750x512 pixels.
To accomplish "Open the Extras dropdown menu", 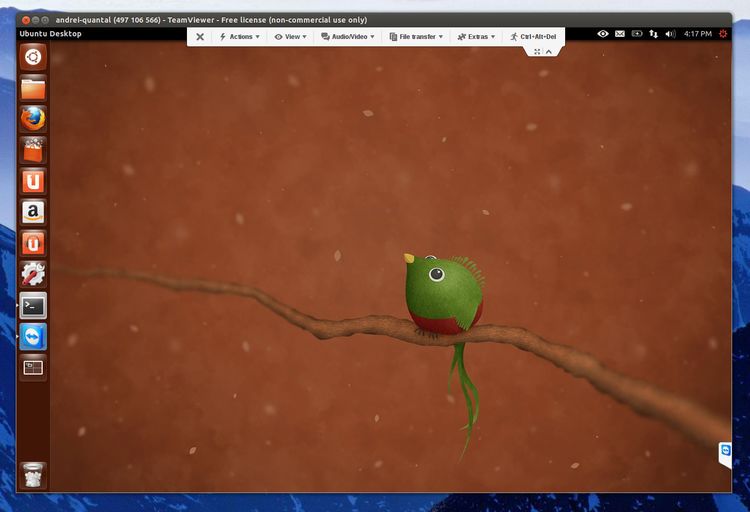I will coord(476,37).
